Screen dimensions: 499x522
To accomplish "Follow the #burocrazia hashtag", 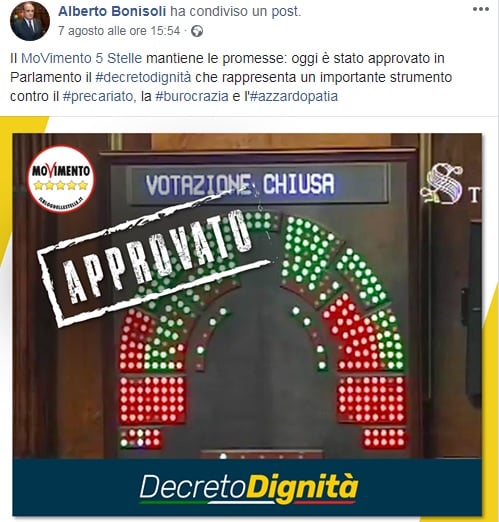I will pyautogui.click(x=192, y=97).
